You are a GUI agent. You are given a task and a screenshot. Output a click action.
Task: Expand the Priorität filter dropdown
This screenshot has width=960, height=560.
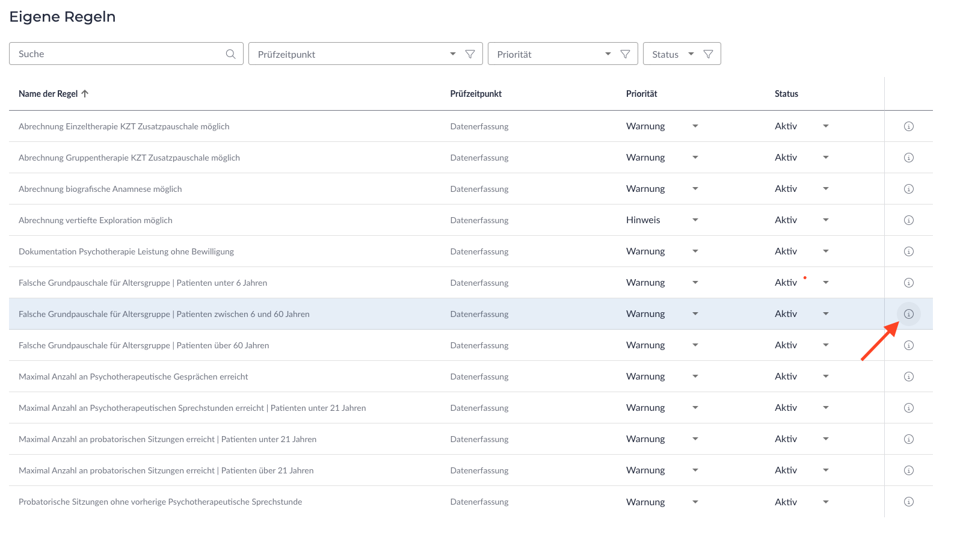608,54
